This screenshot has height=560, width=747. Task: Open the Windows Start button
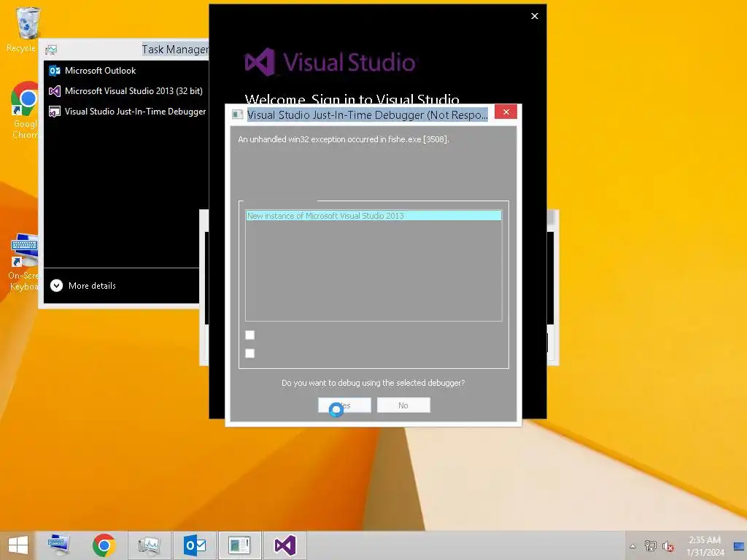point(18,545)
